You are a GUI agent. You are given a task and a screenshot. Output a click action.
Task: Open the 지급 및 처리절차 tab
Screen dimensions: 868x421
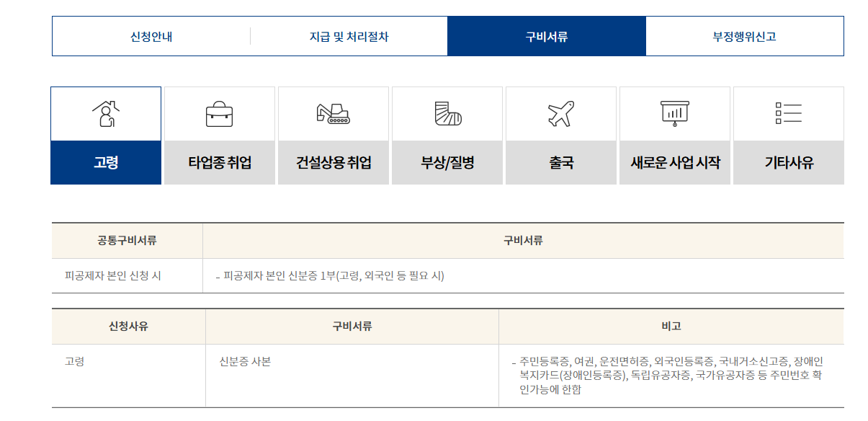(349, 35)
